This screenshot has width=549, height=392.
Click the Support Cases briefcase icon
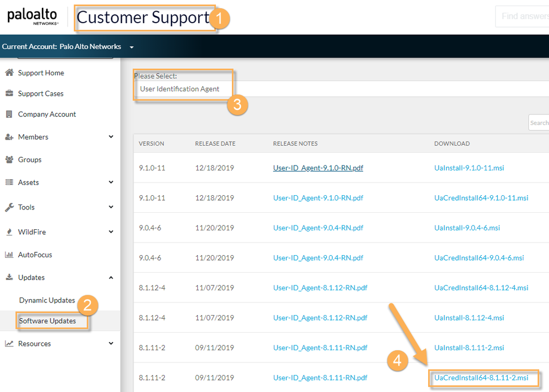[9, 93]
